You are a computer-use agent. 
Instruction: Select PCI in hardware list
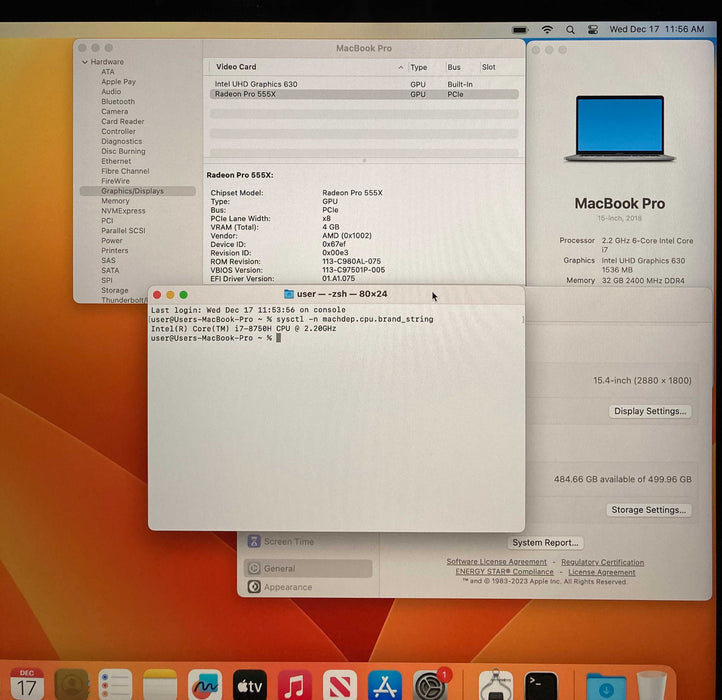point(107,221)
